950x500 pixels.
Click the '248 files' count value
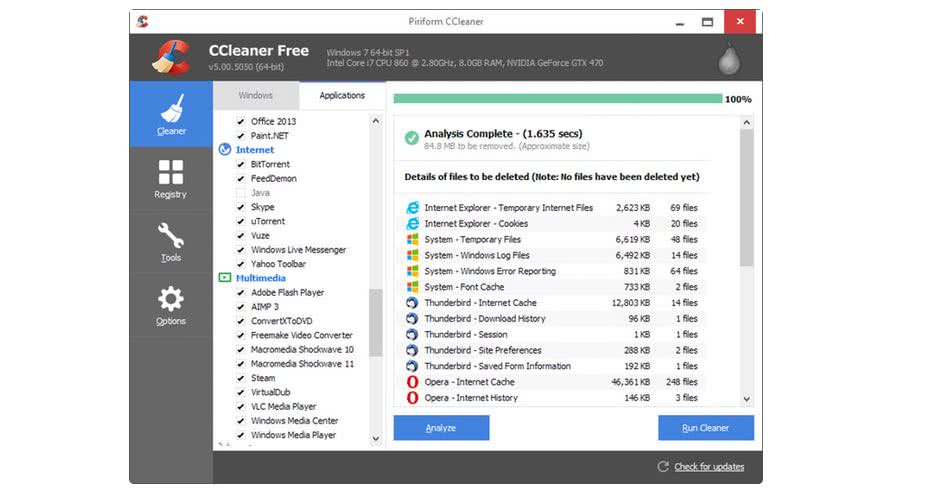(682, 382)
